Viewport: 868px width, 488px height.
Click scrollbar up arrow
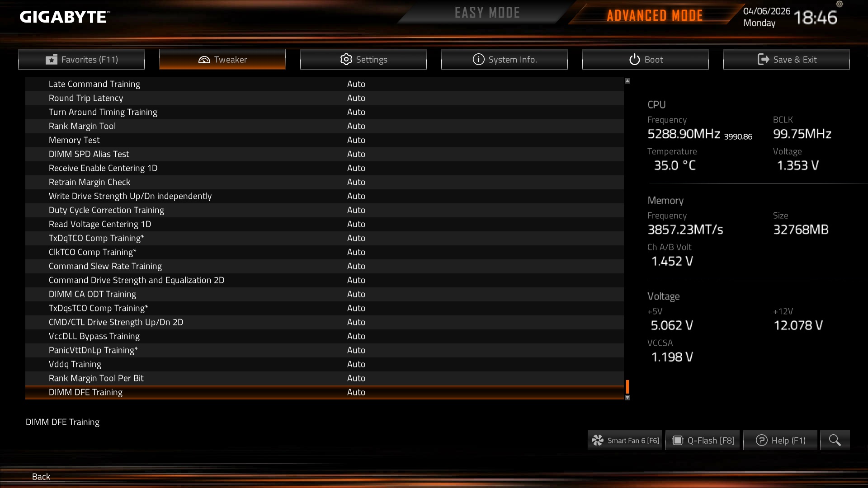[x=627, y=81]
